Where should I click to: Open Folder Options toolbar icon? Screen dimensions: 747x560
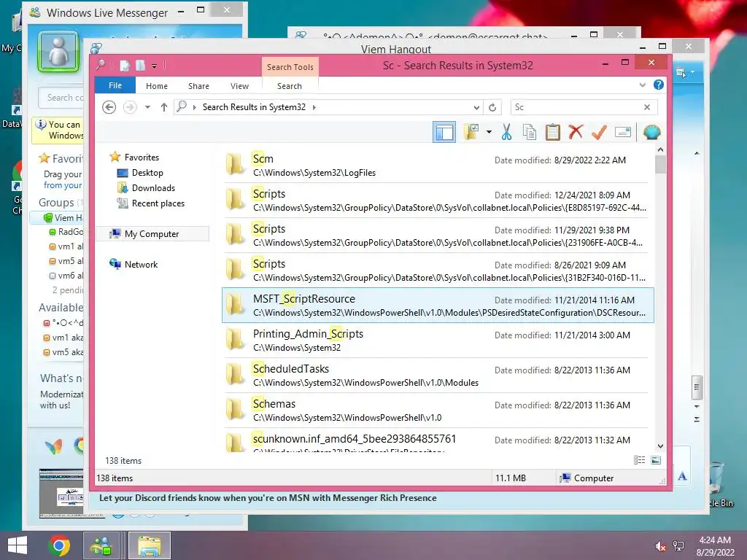(x=472, y=132)
